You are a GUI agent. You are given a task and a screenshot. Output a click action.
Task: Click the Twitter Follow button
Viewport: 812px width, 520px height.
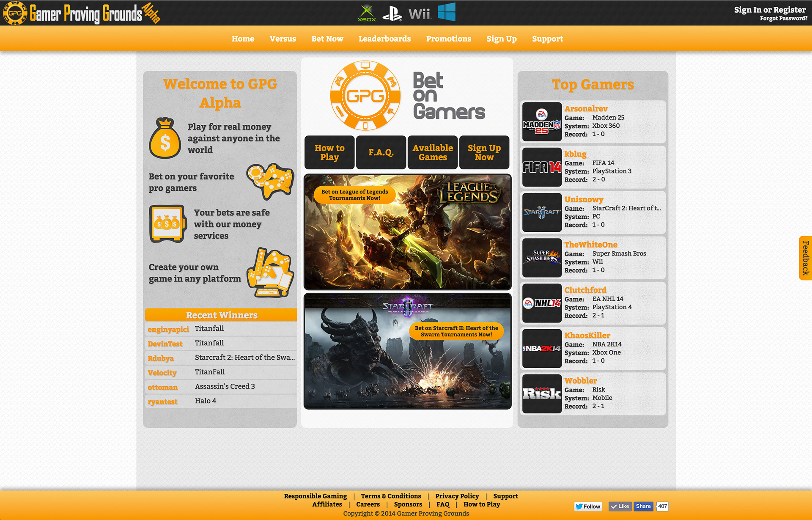click(x=588, y=506)
